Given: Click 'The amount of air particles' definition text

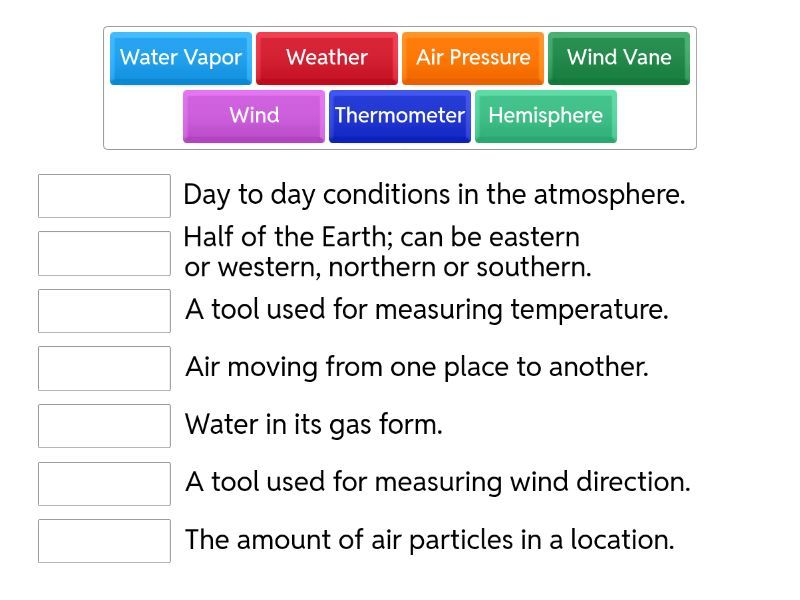Looking at the screenshot, I should point(429,540).
